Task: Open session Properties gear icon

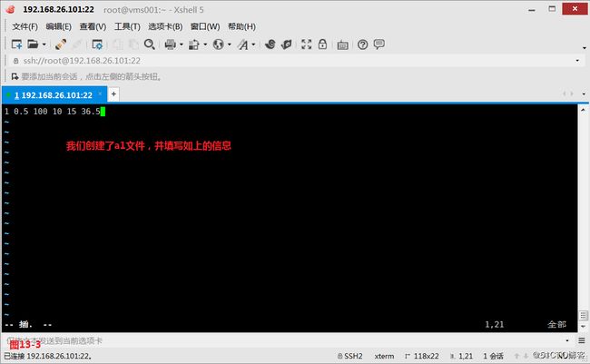Action: tap(97, 44)
